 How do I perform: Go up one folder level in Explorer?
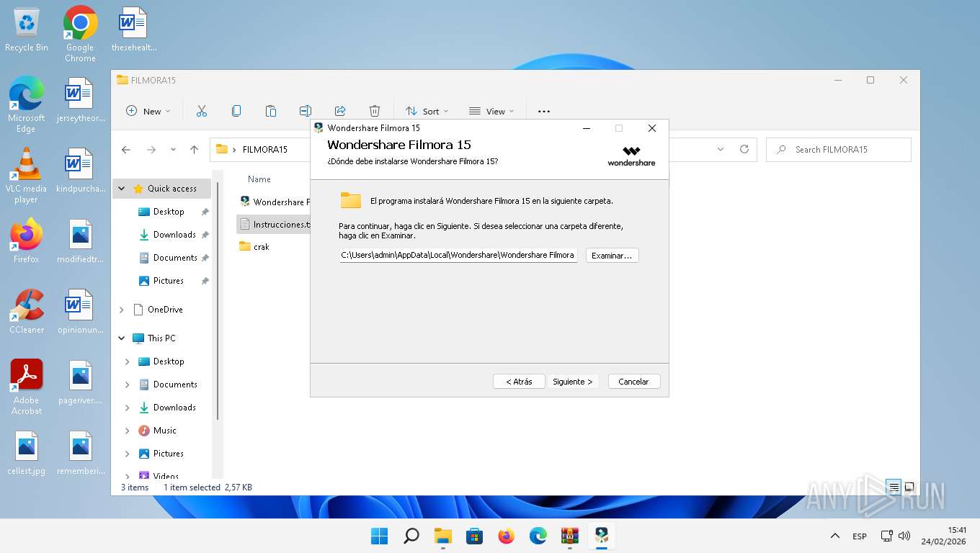coord(194,150)
